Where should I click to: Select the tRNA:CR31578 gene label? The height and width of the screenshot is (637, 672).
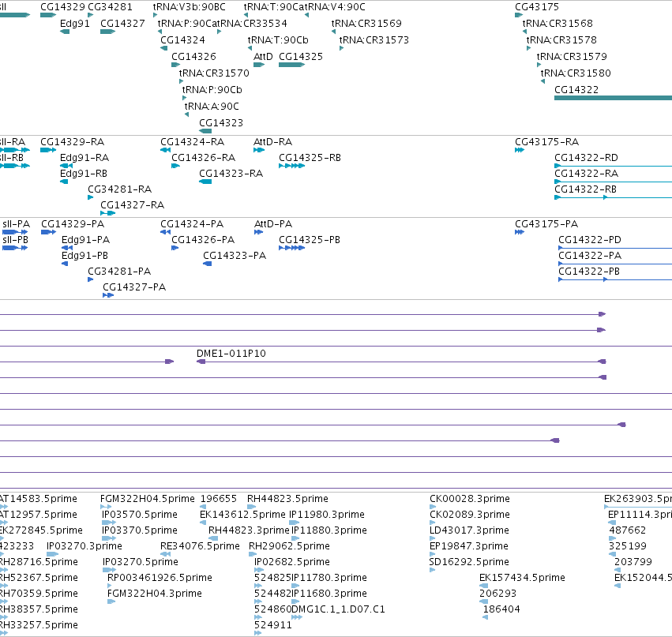[x=561, y=39]
